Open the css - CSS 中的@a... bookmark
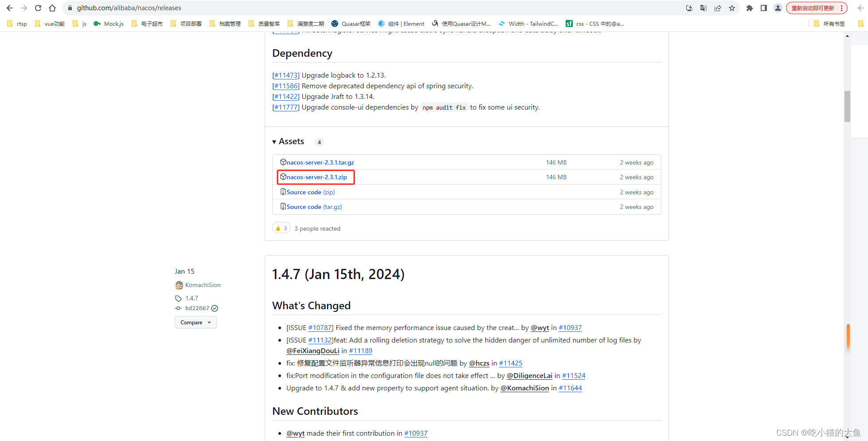Screen dimensions: 868x441 coord(595,24)
